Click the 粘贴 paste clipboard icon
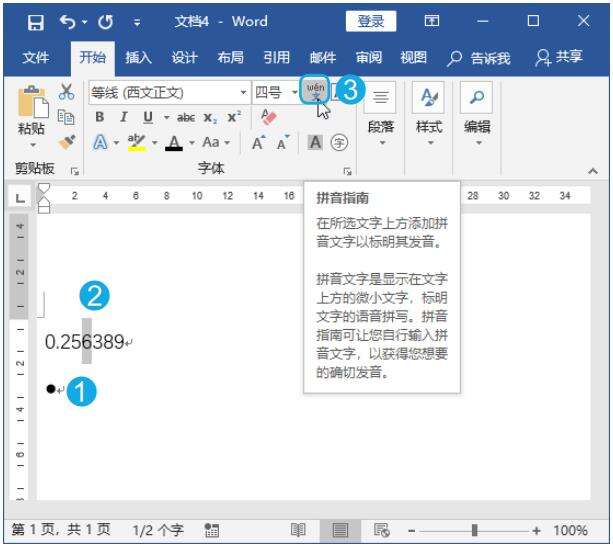The width and height of the screenshot is (613, 548). tap(32, 101)
